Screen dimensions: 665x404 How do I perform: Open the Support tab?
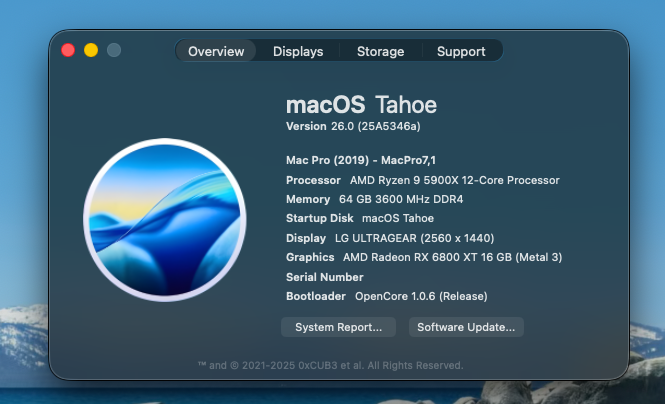tap(461, 51)
